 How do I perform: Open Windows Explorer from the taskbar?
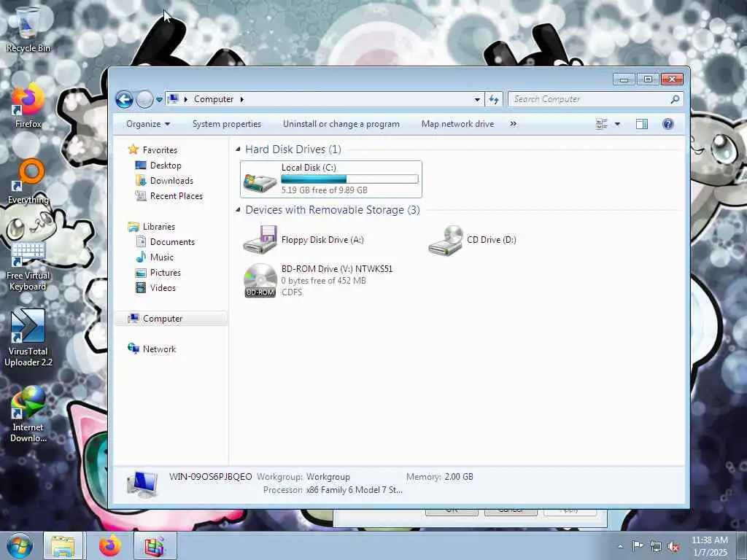tap(63, 545)
